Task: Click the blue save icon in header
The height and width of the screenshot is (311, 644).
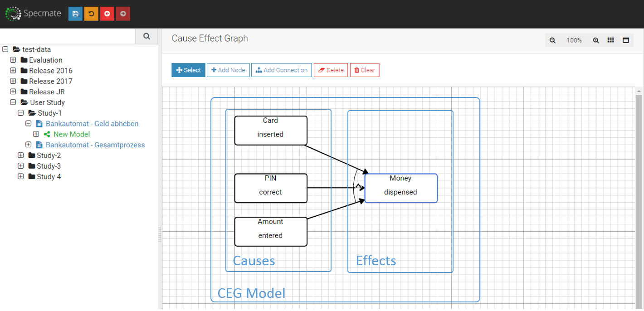Action: click(75, 14)
